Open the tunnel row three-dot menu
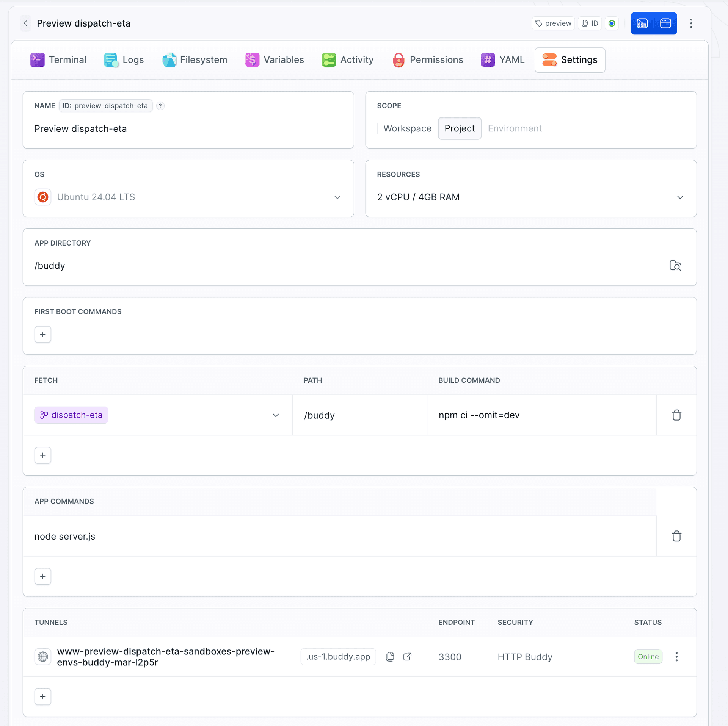The image size is (728, 726). tap(676, 657)
